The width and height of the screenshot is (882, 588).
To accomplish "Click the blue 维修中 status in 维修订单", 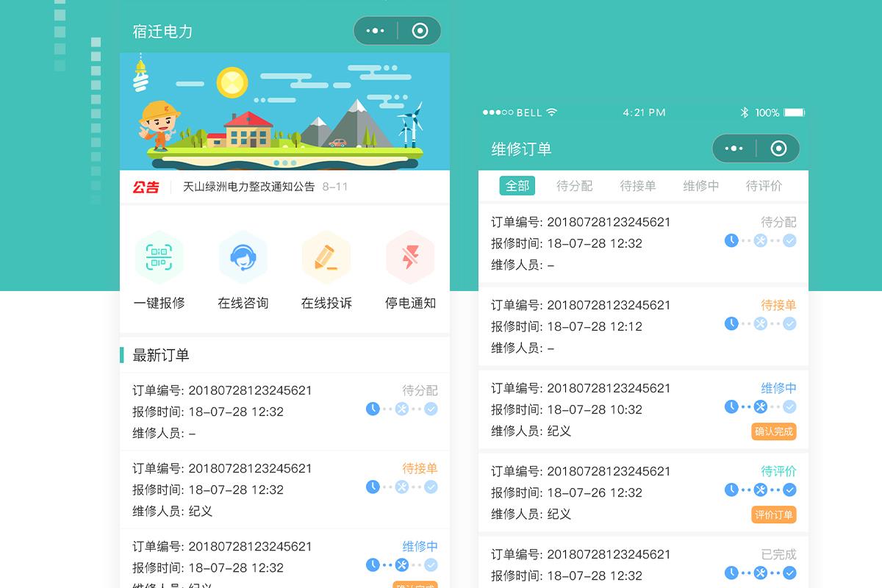I will point(778,388).
